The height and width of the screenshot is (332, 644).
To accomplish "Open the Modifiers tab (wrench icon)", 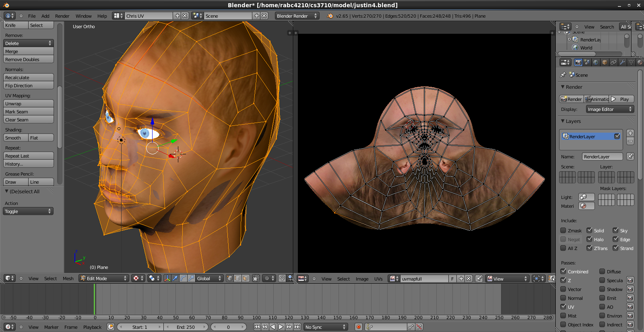I will (622, 62).
